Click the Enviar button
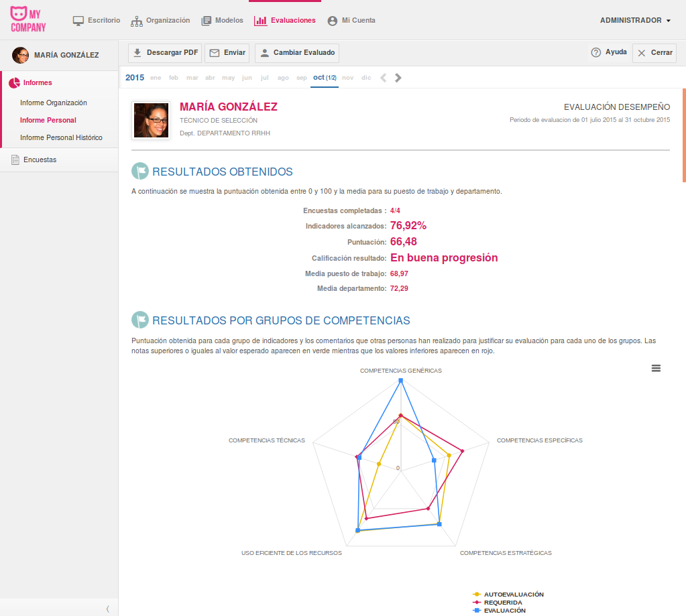 (227, 53)
